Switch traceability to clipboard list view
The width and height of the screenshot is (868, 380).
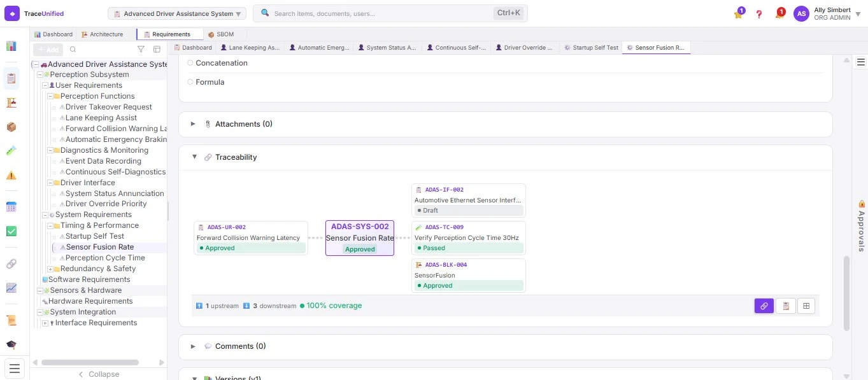[x=785, y=306]
